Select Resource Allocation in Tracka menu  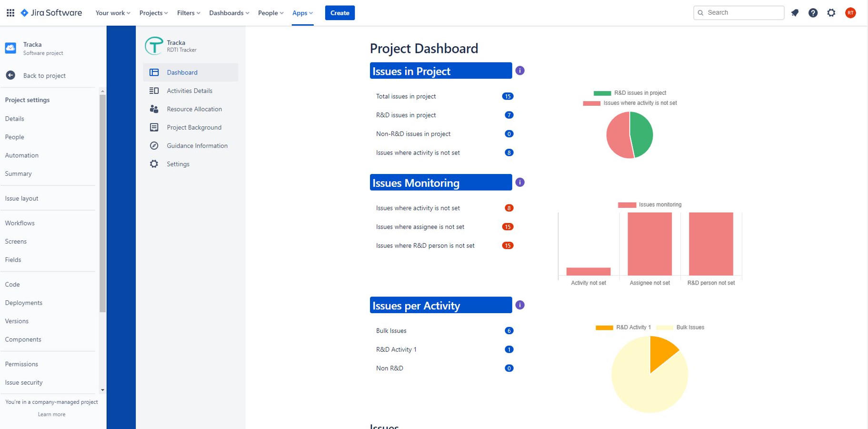(194, 109)
